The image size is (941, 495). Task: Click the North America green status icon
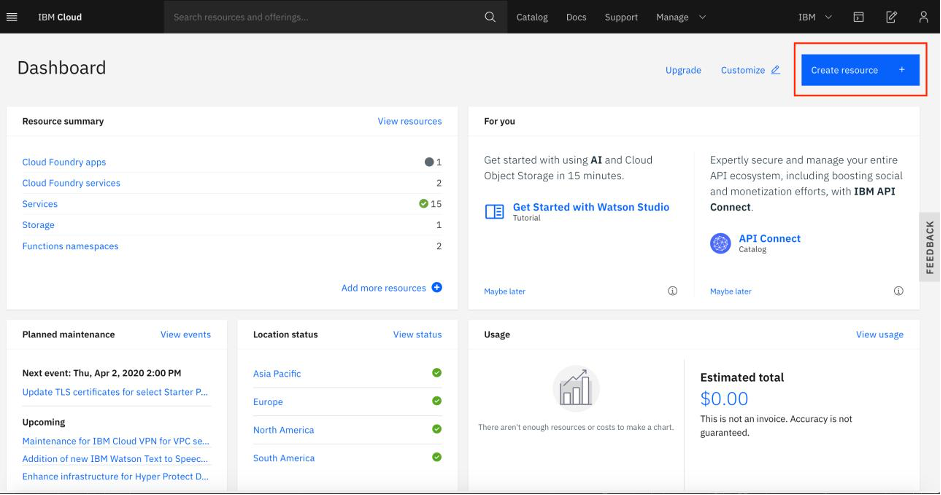(437, 429)
